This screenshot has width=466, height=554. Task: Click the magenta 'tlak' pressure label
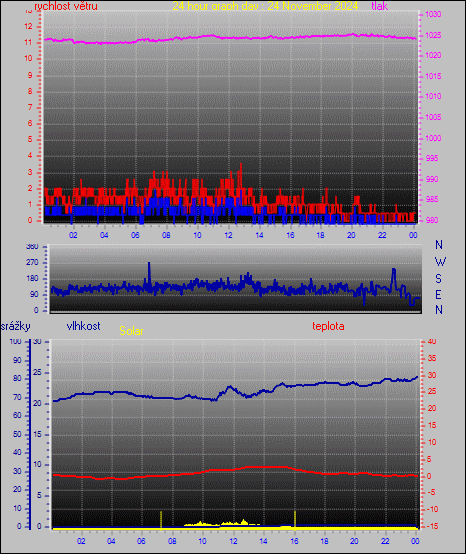click(380, 6)
